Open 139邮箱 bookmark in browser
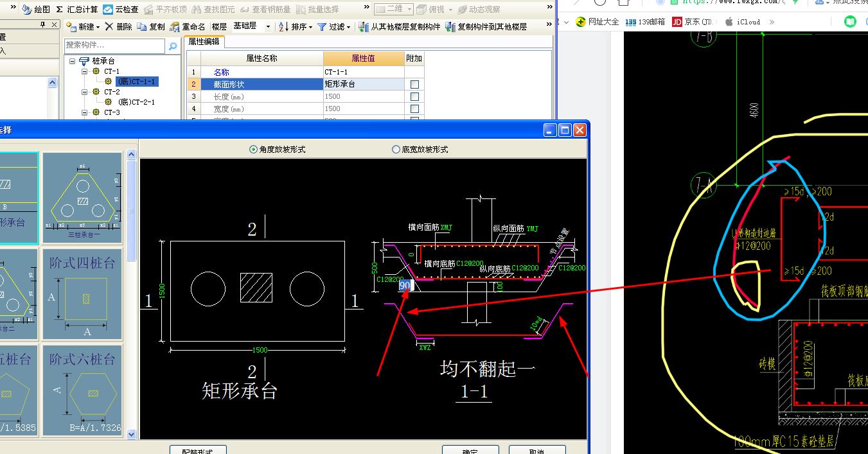 (646, 22)
